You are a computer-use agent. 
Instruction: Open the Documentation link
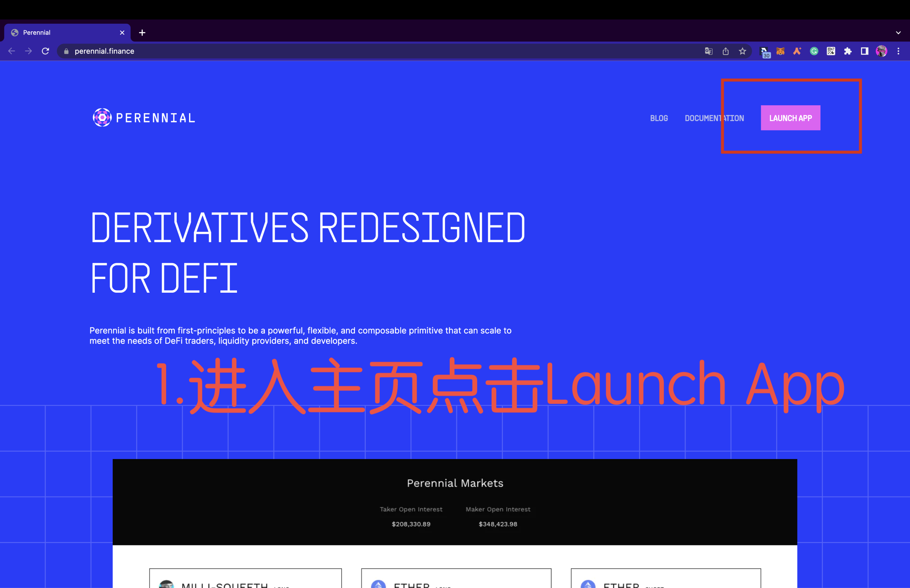coord(714,118)
